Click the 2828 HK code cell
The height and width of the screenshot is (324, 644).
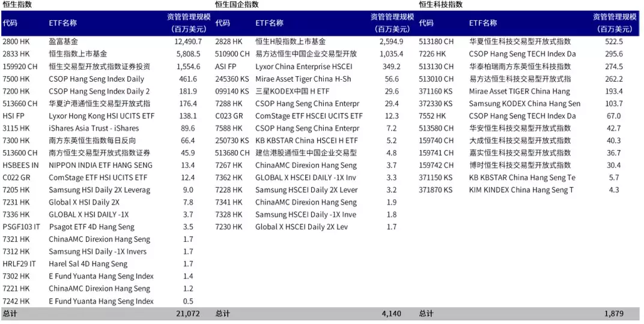[229, 41]
